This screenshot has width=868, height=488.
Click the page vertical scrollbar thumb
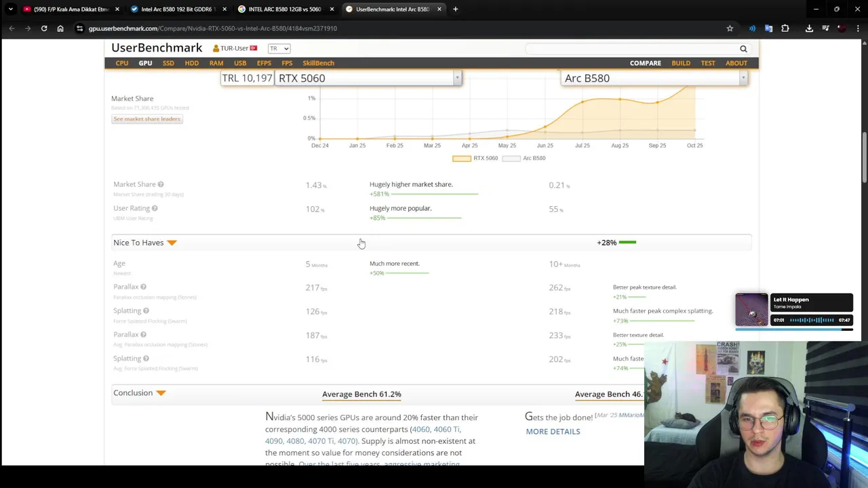point(865,157)
